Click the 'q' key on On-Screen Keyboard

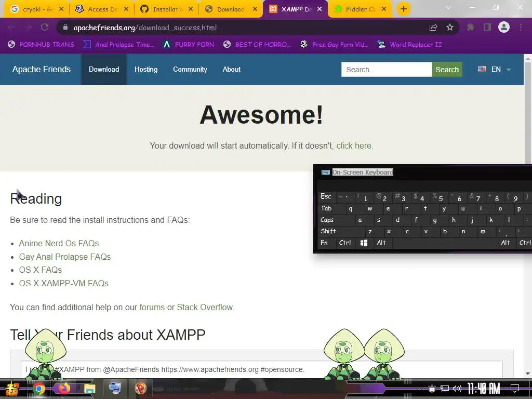point(351,208)
